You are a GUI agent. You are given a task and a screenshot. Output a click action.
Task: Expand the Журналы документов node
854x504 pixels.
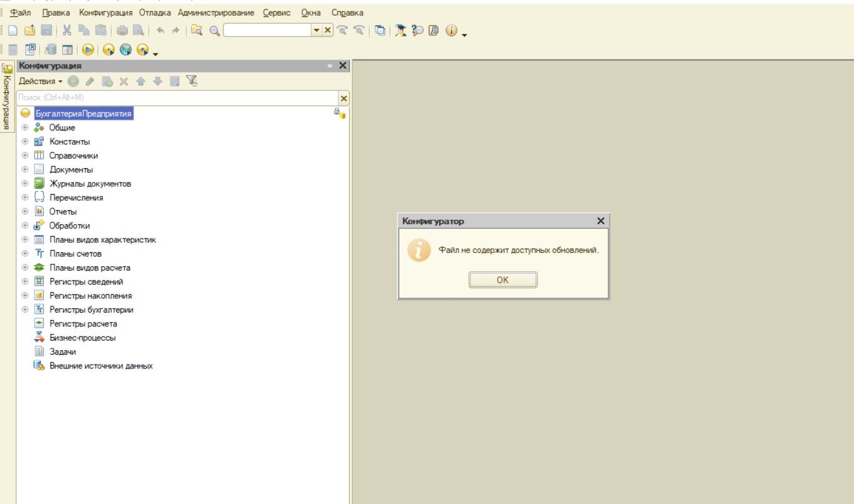[25, 183]
